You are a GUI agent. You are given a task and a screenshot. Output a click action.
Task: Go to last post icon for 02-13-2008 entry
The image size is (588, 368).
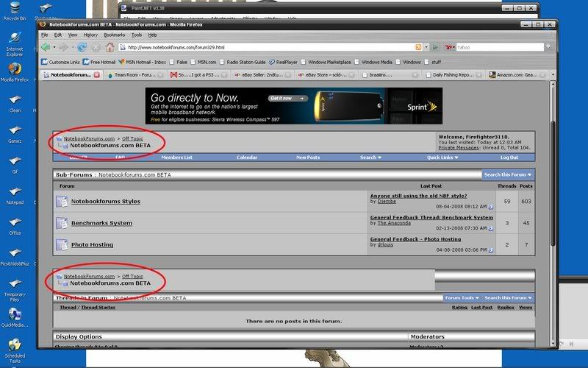491,228
